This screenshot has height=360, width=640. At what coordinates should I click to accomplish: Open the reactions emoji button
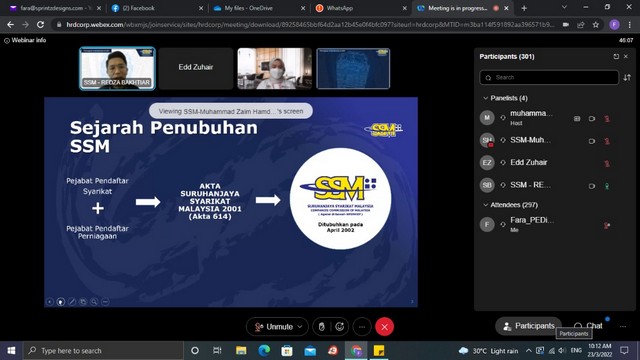[x=340, y=327]
